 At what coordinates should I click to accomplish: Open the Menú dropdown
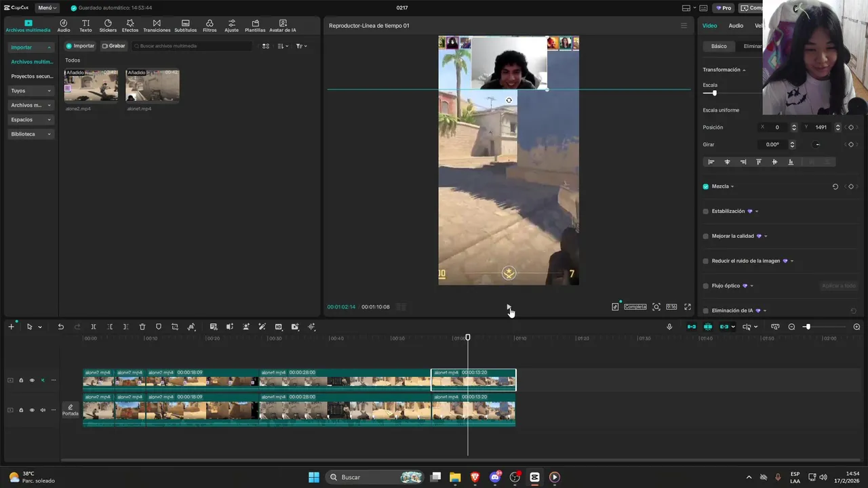(47, 7)
